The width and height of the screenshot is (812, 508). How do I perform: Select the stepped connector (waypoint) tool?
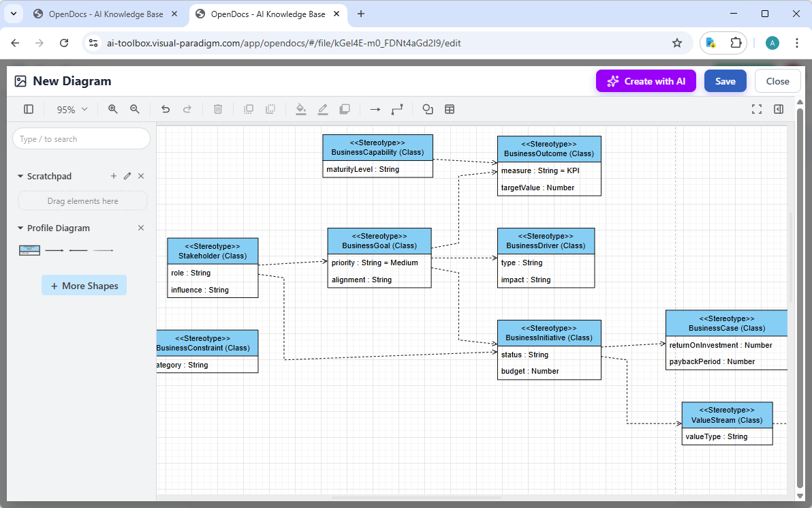click(x=397, y=109)
